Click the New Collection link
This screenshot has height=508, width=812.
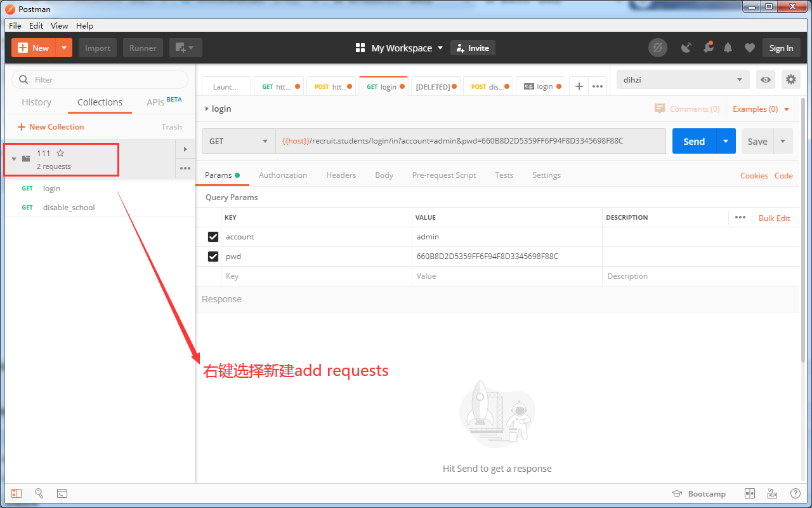point(51,126)
